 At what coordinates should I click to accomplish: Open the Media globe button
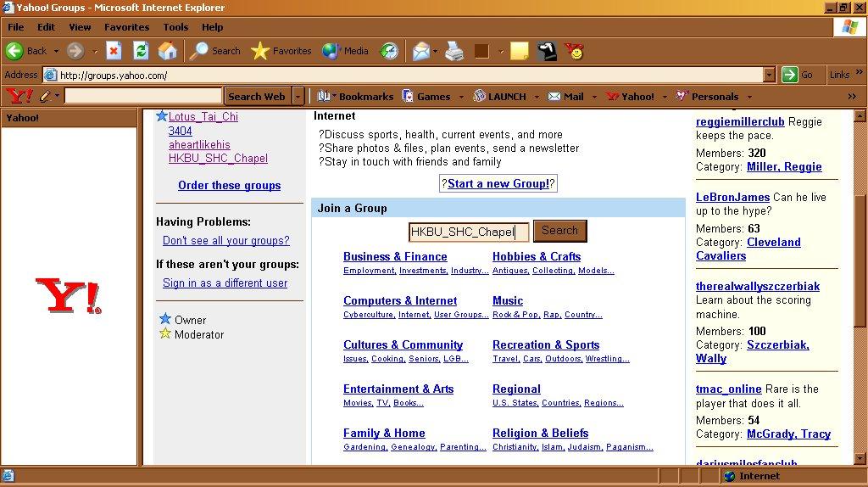346,51
